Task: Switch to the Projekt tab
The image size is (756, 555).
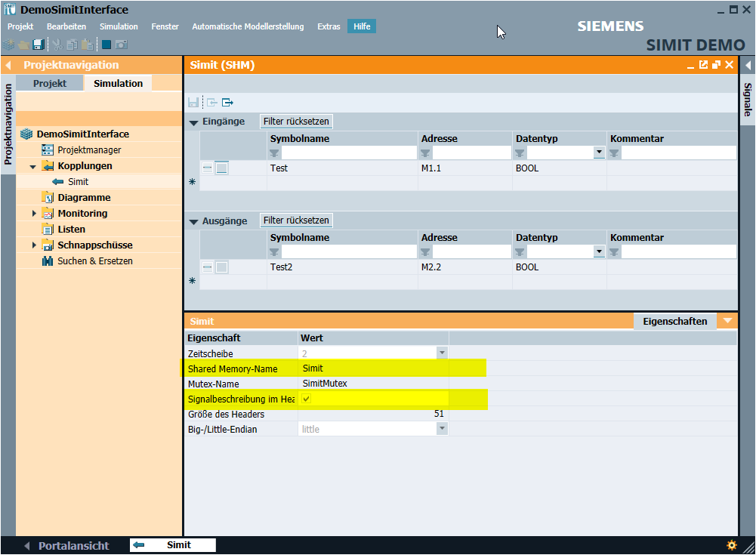Action: coord(50,84)
